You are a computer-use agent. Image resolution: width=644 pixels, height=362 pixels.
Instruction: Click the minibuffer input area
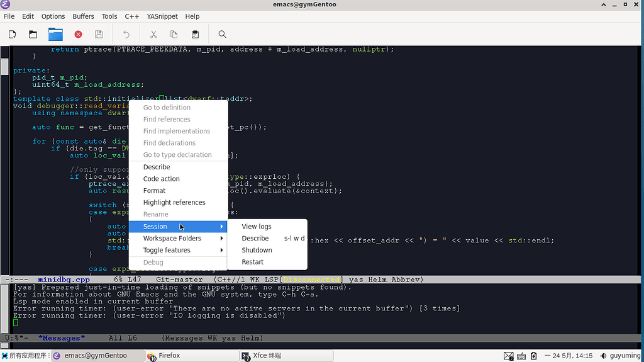point(322,346)
